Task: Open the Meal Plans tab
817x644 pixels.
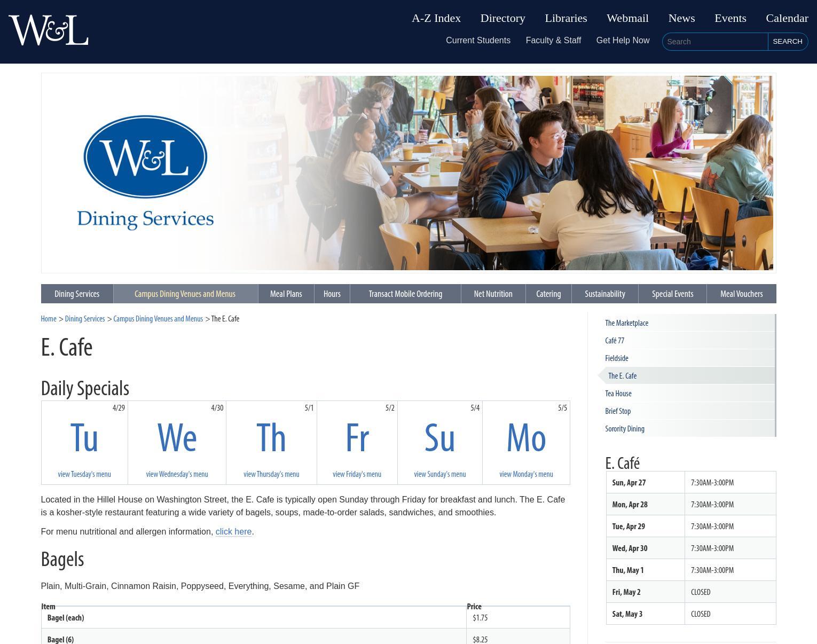Action: point(286,294)
